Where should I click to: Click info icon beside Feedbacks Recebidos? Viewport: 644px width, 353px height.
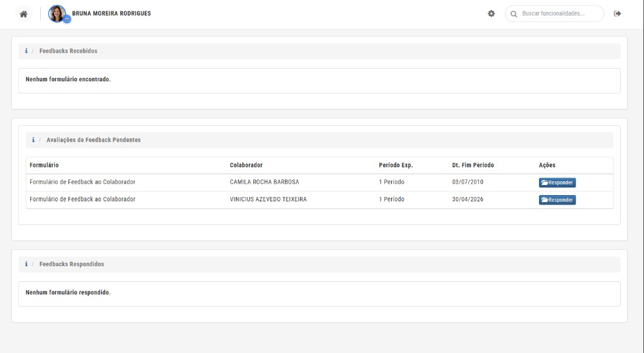coord(26,51)
